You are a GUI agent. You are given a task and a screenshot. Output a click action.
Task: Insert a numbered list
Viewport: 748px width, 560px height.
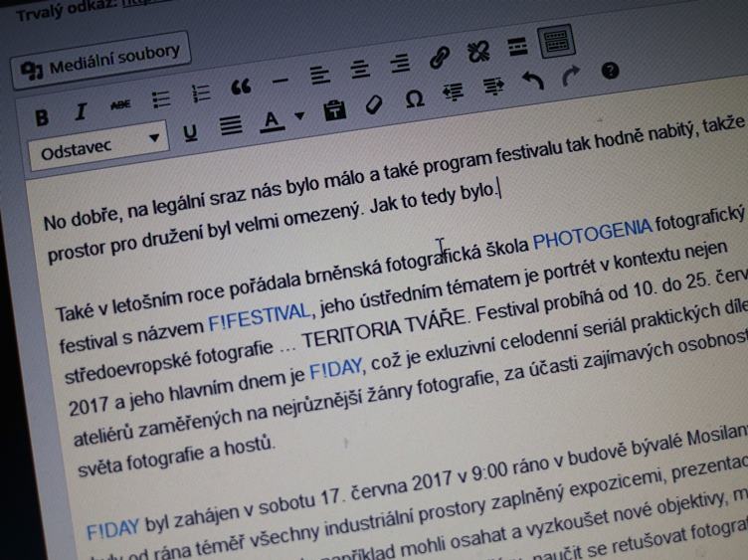(x=200, y=93)
